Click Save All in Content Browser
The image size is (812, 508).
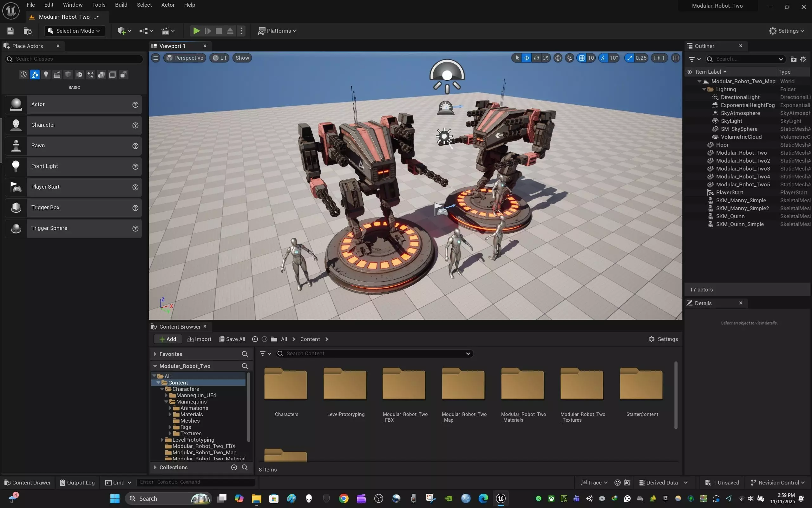pos(232,339)
